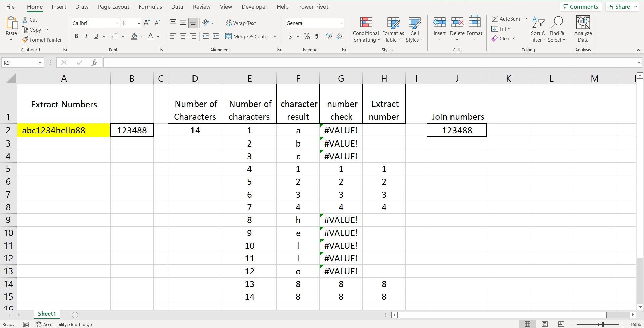
Task: Click the AutoSum button
Action: pos(506,19)
